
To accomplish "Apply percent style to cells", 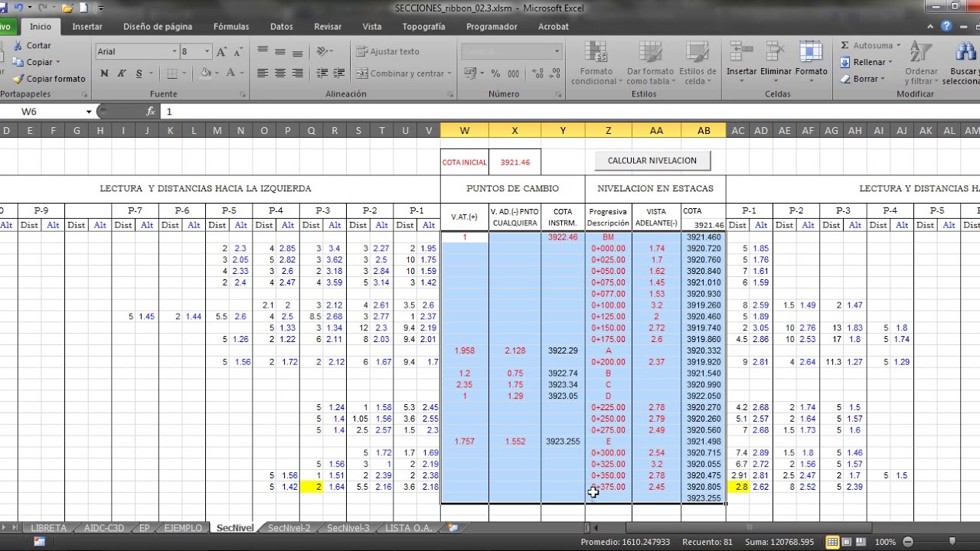I will click(x=495, y=73).
